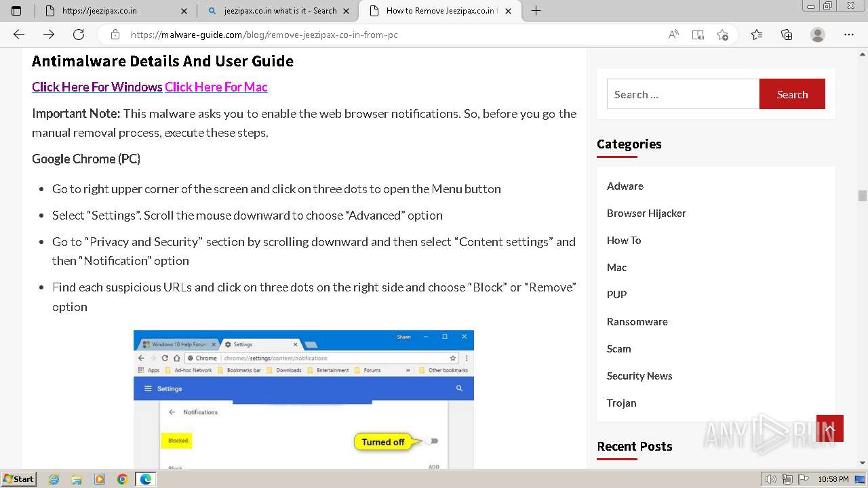Click the Categories heading
Screen dimensions: 868x488
pyautogui.click(x=629, y=144)
